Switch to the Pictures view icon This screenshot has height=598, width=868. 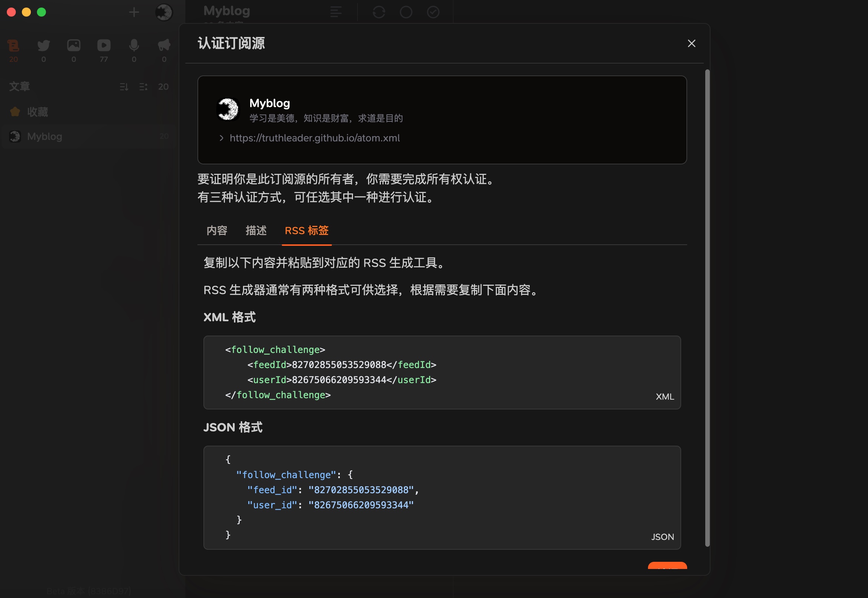74,45
